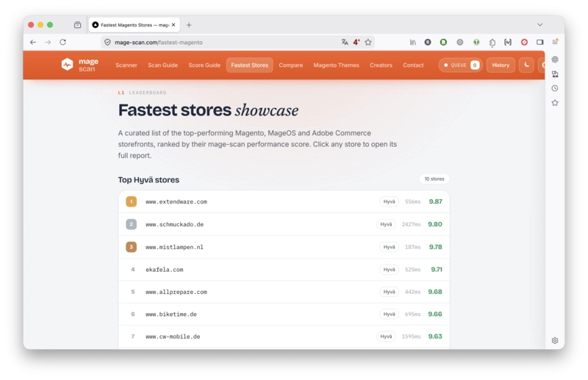Open the browser hamburger menu
Image resolution: width=588 pixels, height=380 pixels.
pos(555,42)
